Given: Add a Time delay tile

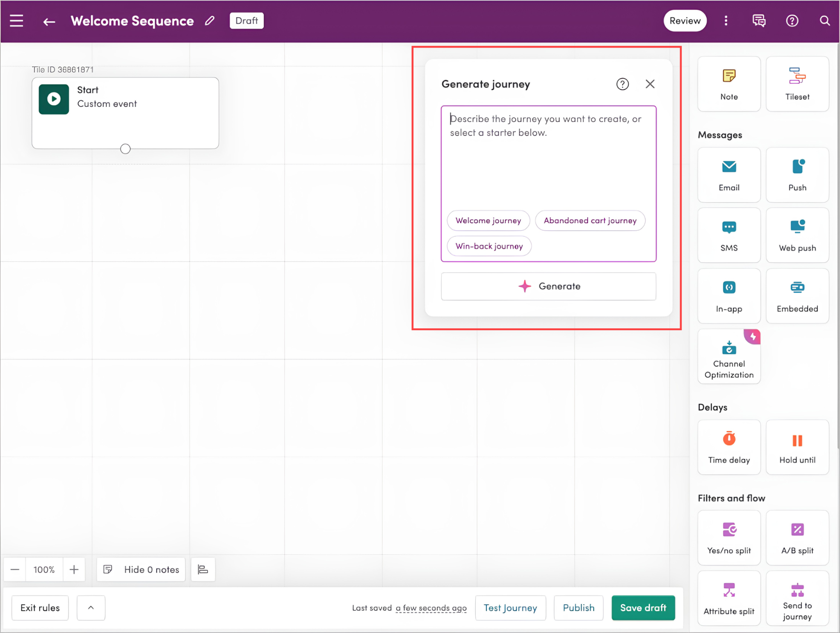Looking at the screenshot, I should 729,447.
